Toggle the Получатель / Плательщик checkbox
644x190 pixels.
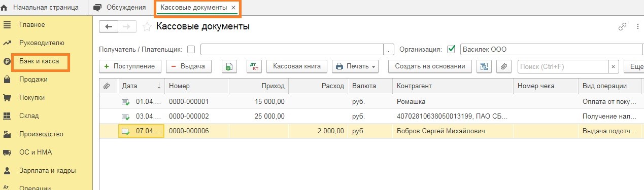tap(191, 49)
